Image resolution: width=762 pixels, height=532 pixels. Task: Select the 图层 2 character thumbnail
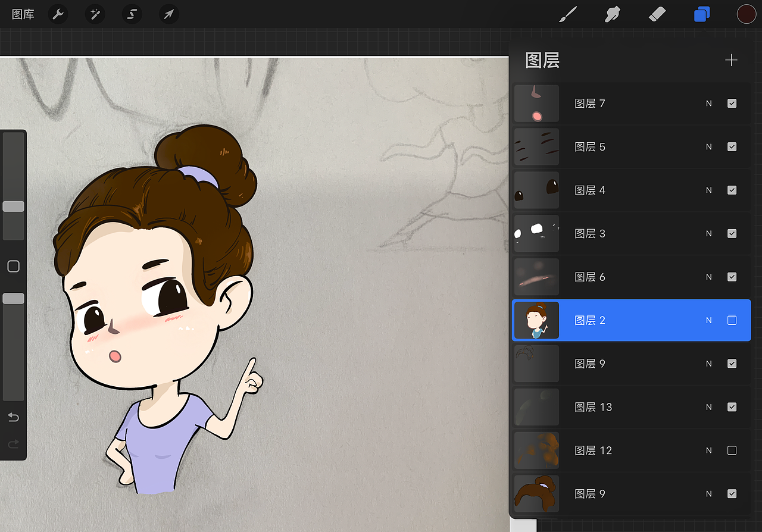[536, 320]
